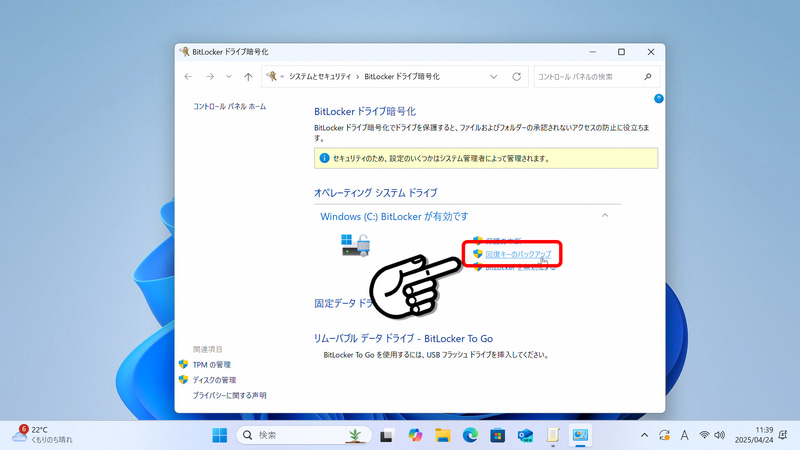Click the Control Panel taskbar icon

pyautogui.click(x=580, y=435)
